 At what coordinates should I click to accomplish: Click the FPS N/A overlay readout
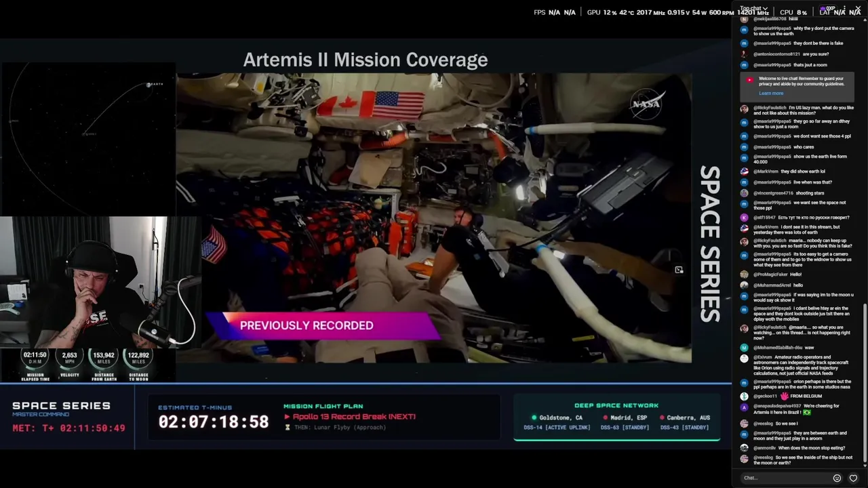tap(555, 12)
